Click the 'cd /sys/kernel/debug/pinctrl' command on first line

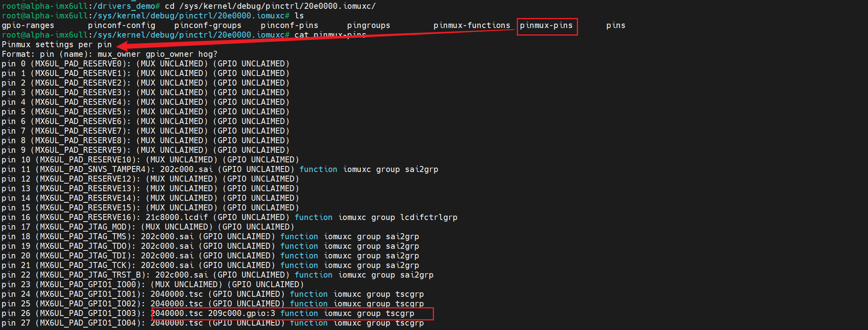pyautogui.click(x=270, y=6)
